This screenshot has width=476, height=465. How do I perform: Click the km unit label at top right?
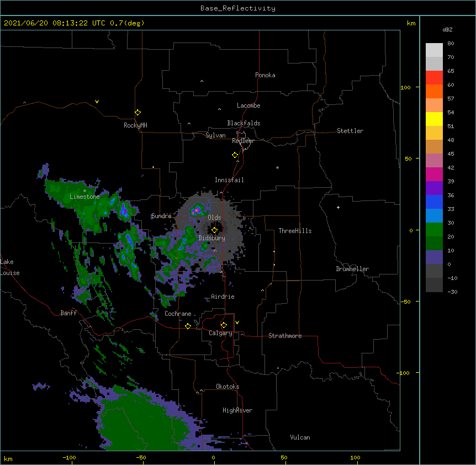[x=411, y=23]
